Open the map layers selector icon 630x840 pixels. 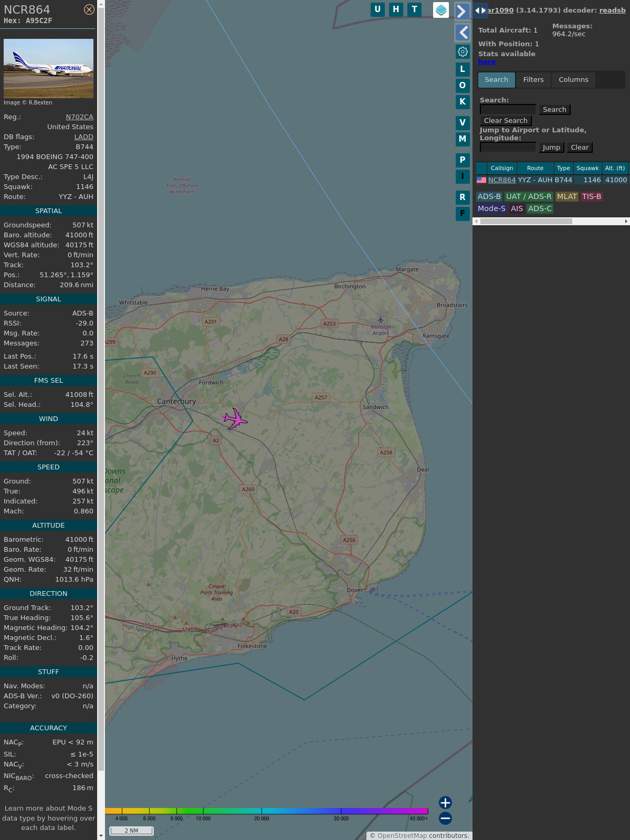(x=441, y=10)
